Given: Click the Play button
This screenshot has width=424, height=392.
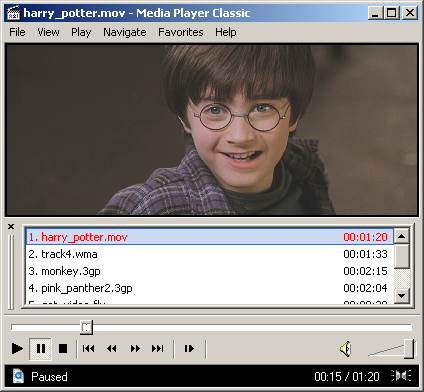Looking at the screenshot, I should point(17,349).
